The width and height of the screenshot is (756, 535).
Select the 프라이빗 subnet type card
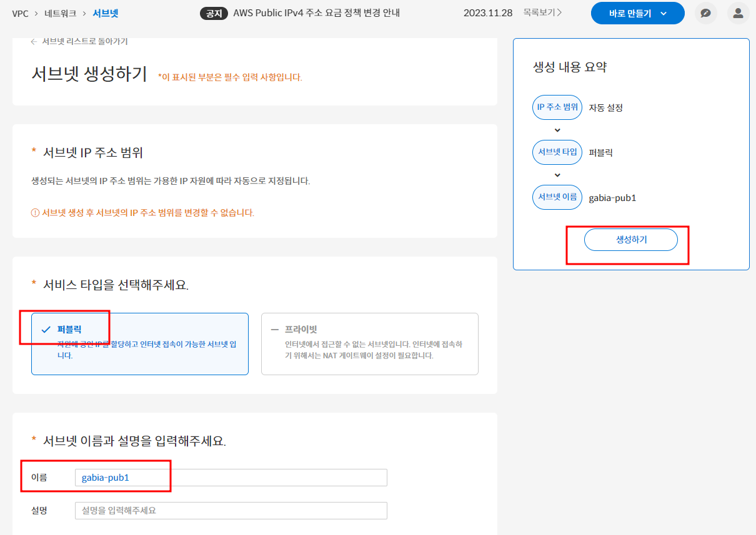pyautogui.click(x=370, y=343)
